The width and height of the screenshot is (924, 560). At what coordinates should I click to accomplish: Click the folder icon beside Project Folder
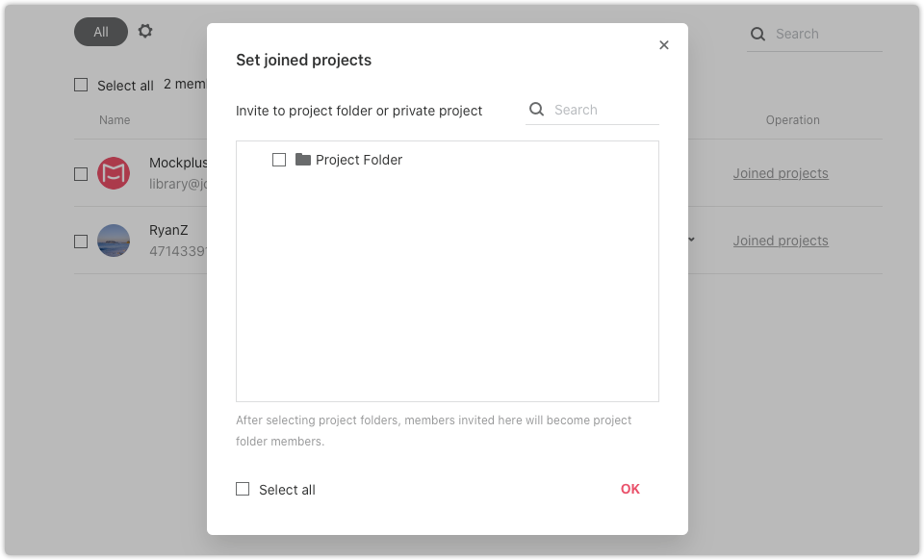point(303,160)
